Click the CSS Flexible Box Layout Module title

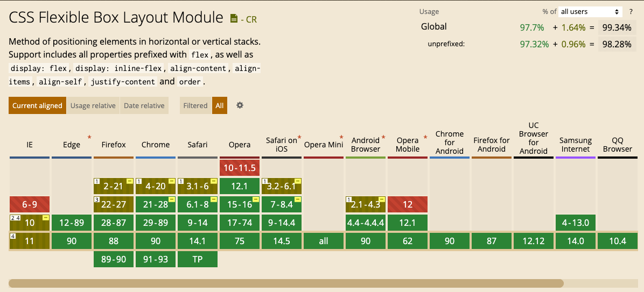point(116,17)
